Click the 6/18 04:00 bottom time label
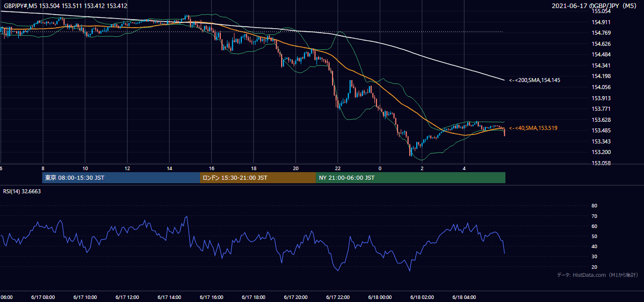 (x=464, y=297)
